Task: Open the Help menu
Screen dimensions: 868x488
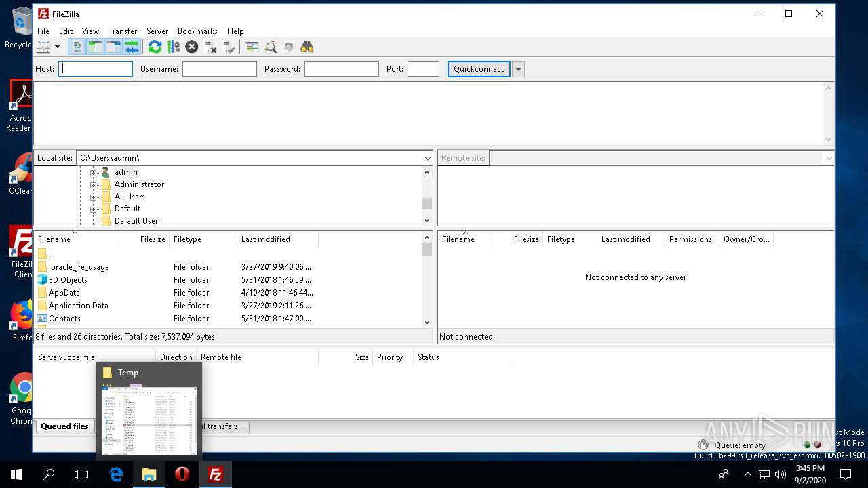Action: click(x=235, y=31)
